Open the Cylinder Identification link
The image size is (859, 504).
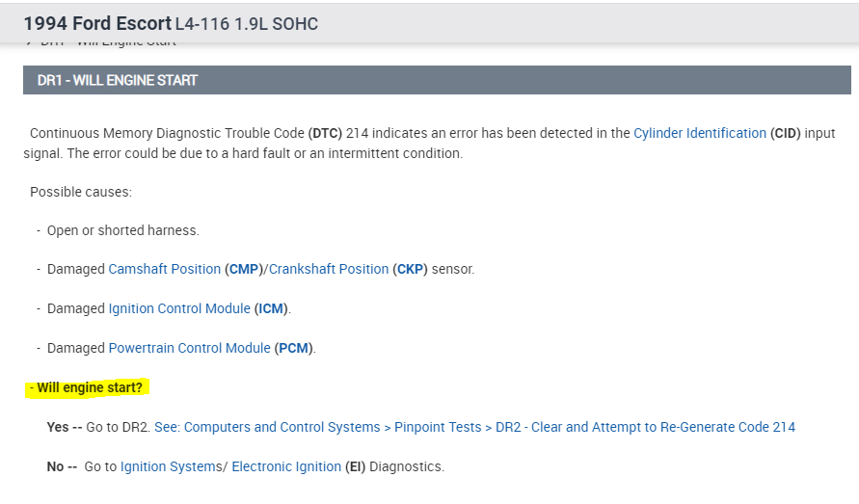pos(700,133)
